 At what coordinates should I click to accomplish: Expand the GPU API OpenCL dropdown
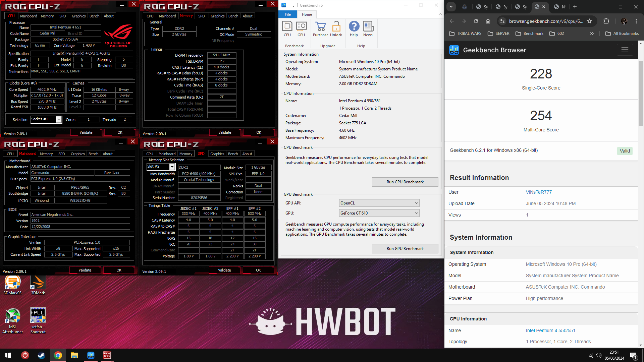[x=379, y=203]
